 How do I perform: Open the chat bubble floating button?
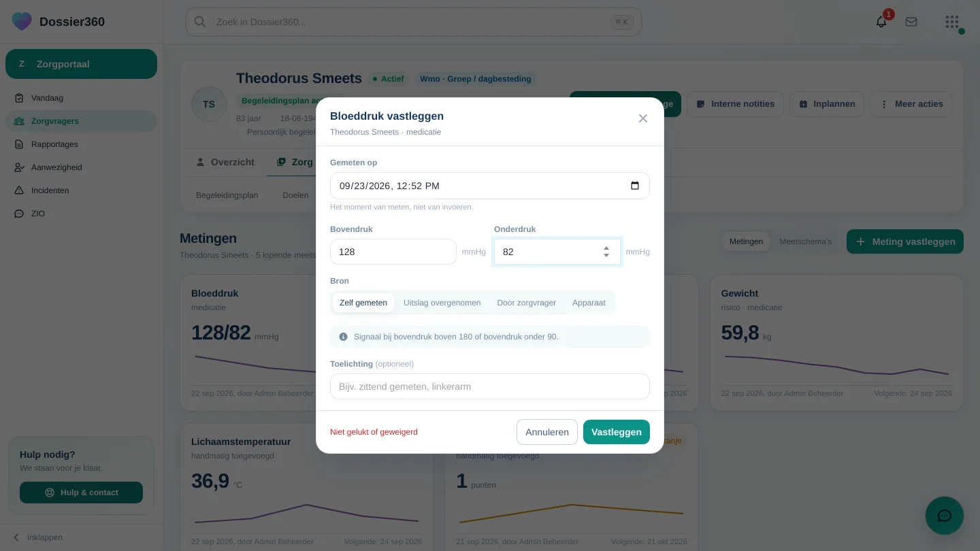945,516
